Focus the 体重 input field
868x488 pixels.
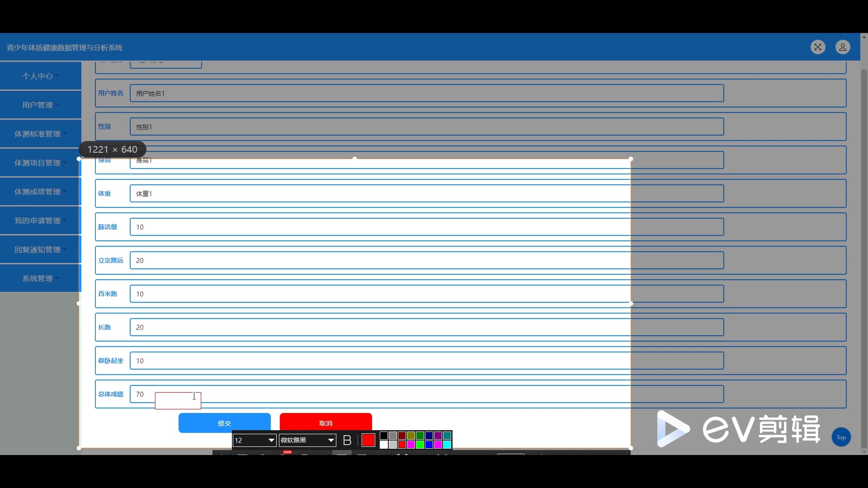click(427, 193)
